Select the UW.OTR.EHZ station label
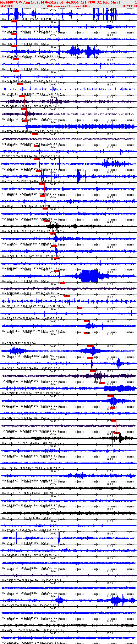Screen dimensions: 137x644 pyautogui.click(x=10, y=418)
